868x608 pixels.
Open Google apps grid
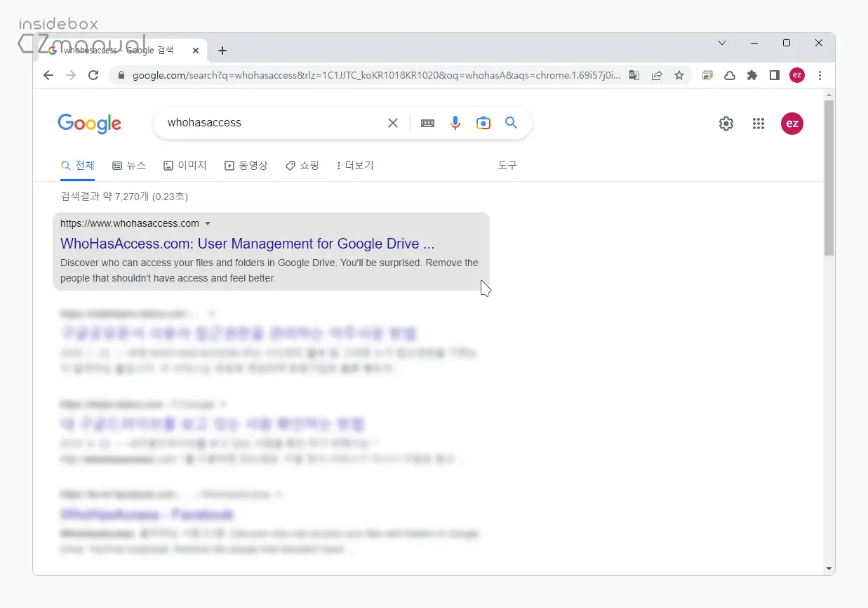pyautogui.click(x=759, y=124)
